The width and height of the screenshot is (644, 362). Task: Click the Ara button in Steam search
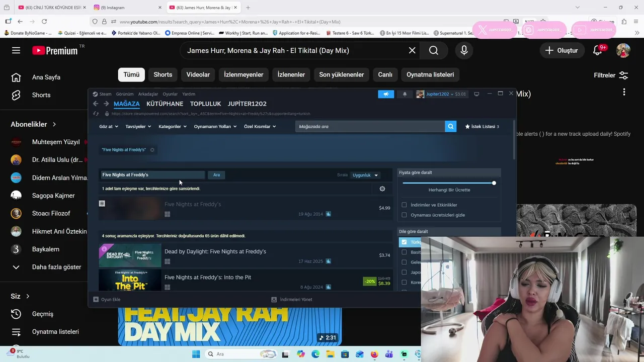tap(216, 175)
